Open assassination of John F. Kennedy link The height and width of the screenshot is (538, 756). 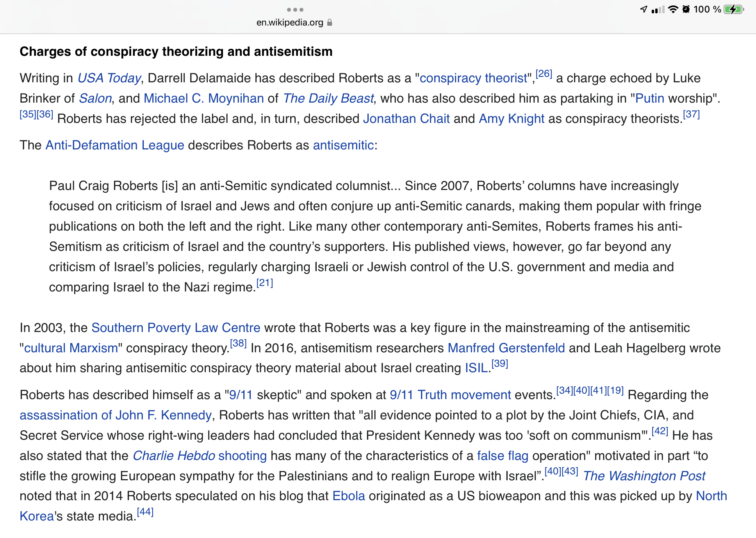click(x=116, y=415)
